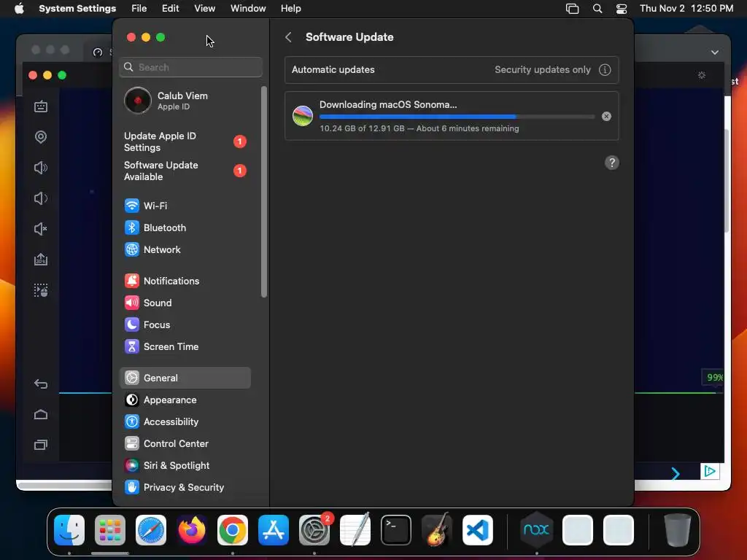Click the date and time clock

click(x=686, y=9)
